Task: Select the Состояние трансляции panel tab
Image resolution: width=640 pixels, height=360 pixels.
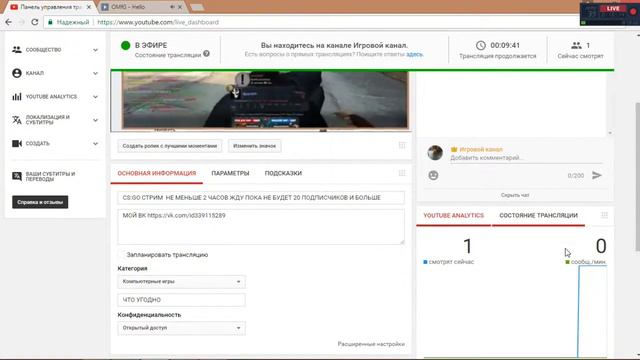Action: click(x=538, y=215)
